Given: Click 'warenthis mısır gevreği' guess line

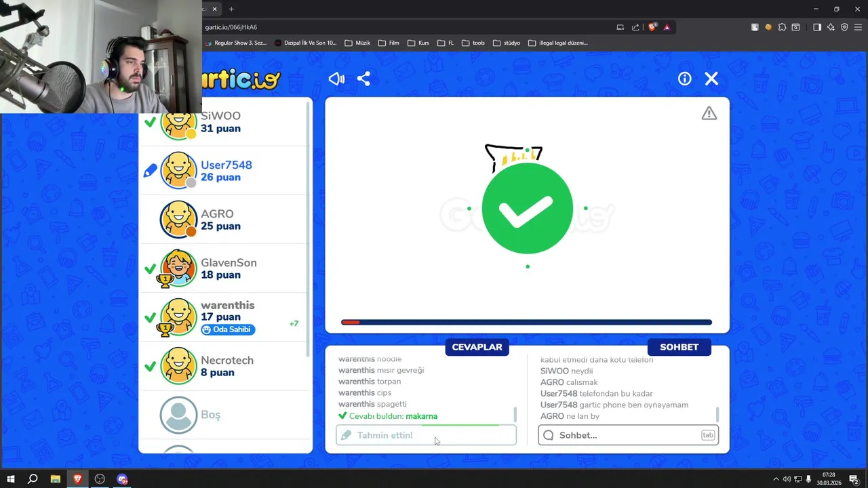Looking at the screenshot, I should pyautogui.click(x=381, y=370).
